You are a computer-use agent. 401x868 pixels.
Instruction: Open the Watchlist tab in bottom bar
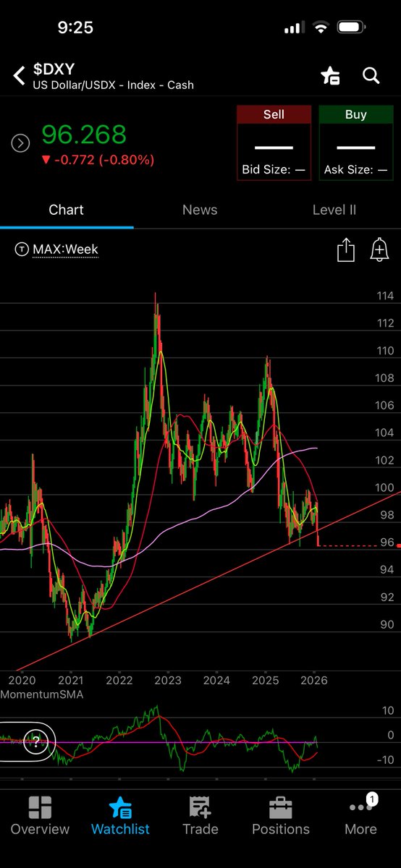(x=120, y=816)
